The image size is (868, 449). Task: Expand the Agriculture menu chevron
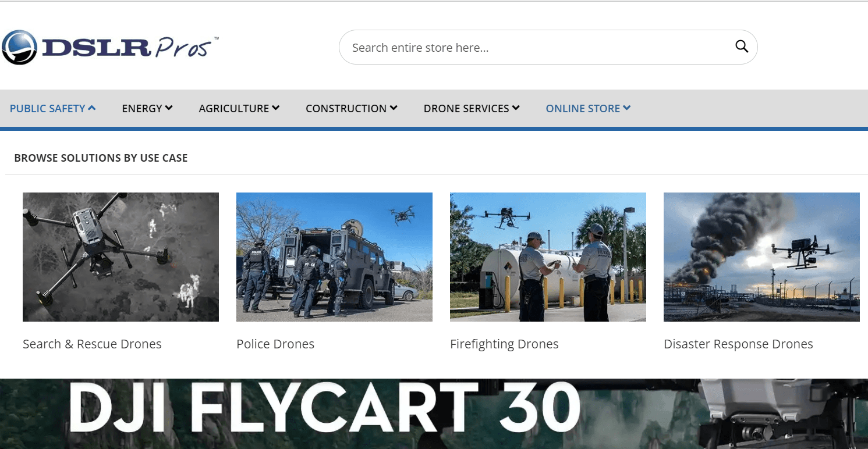[276, 108]
